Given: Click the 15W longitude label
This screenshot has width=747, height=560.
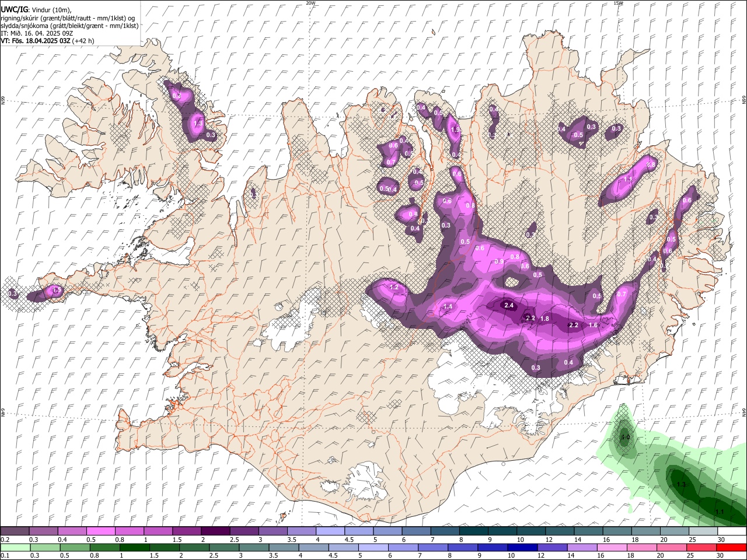Looking at the screenshot, I should click(x=619, y=3).
